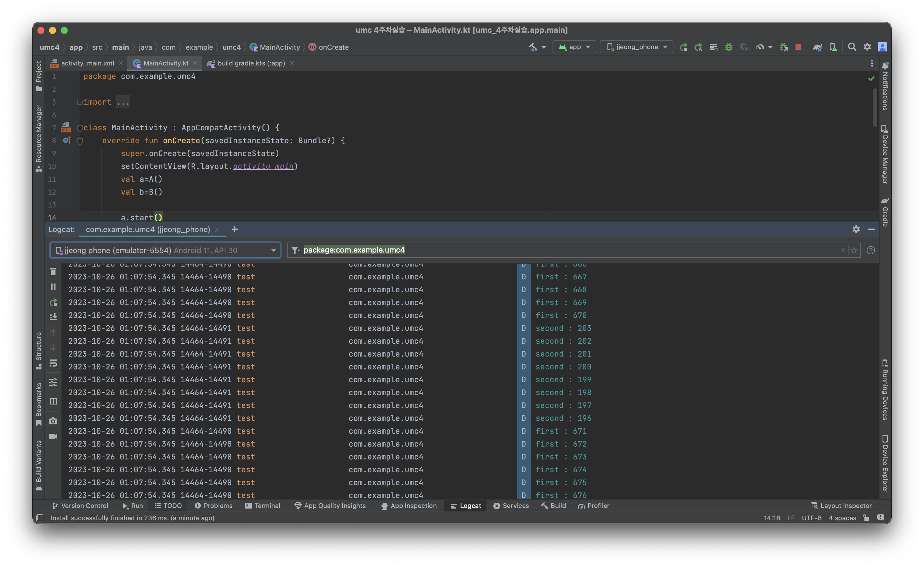Image resolution: width=924 pixels, height=567 pixels.
Task: Open the jjeong_phone device selector
Action: (636, 47)
